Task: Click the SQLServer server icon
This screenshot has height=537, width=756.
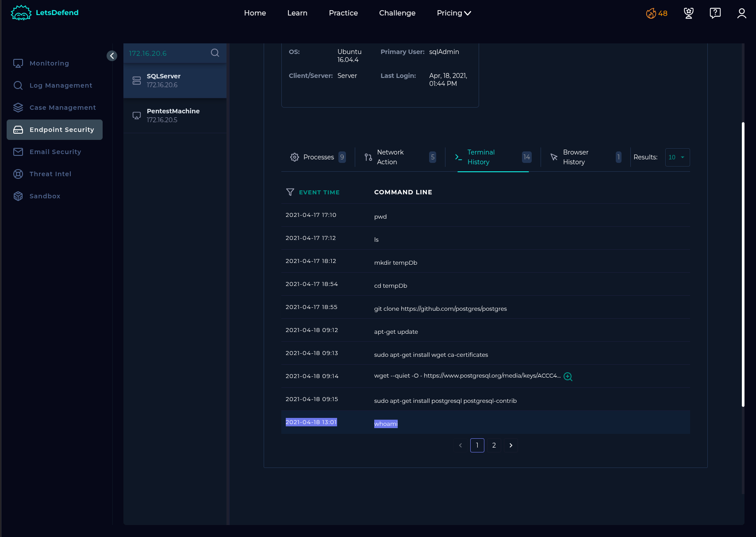Action: [x=137, y=81]
